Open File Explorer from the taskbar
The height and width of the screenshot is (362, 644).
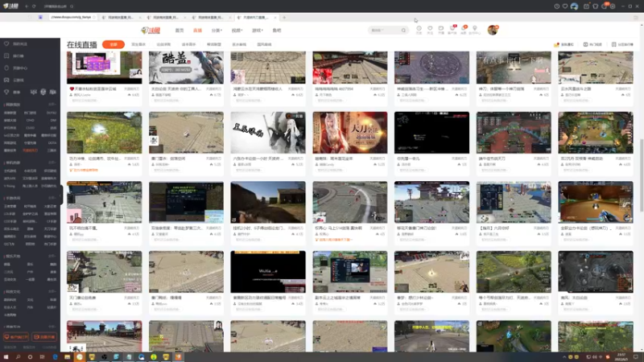tap(67, 357)
